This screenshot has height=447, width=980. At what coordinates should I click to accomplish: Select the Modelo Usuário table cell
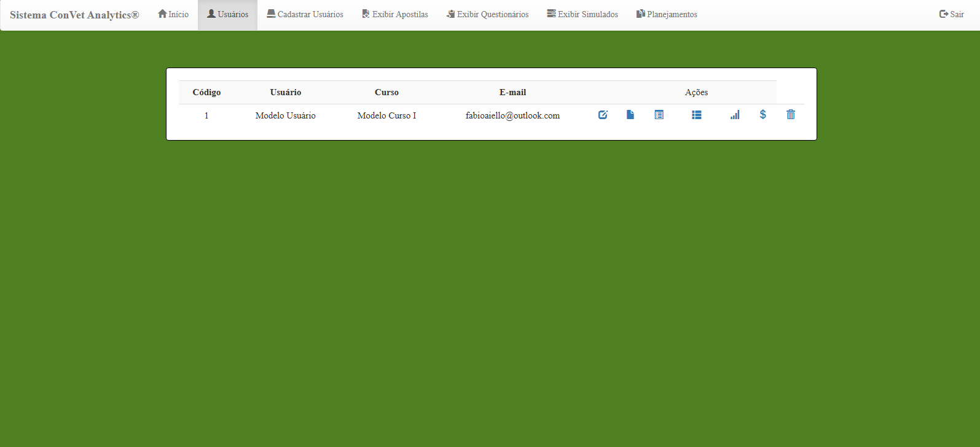tap(285, 115)
